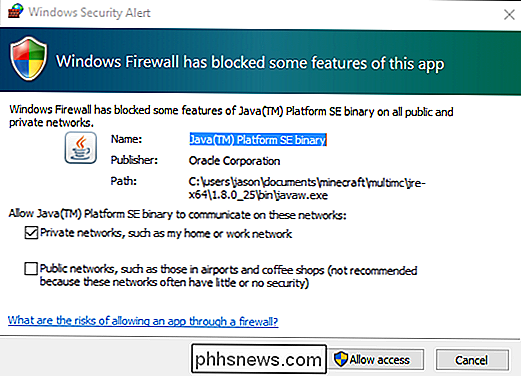Screen dimensions: 521x376
Task: Click the shield icon on Allow access button
Action: tap(341, 359)
